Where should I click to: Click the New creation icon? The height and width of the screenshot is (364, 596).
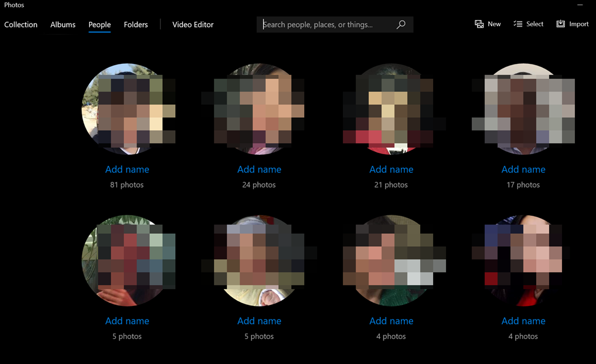479,24
